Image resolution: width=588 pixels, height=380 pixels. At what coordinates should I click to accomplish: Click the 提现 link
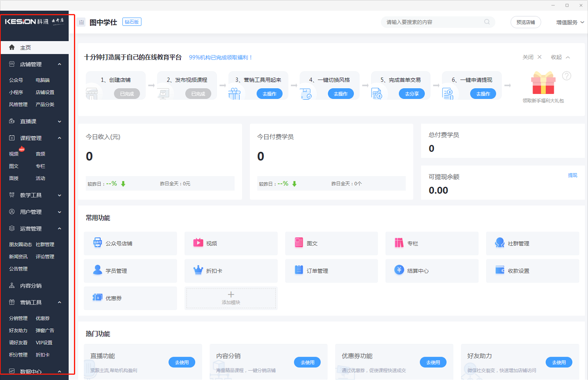coord(572,175)
